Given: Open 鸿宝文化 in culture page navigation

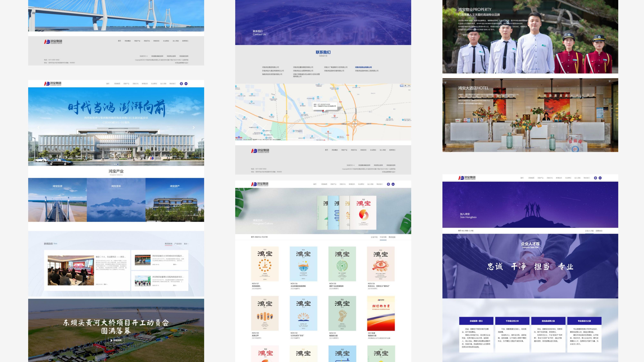Looking at the screenshot, I should (342, 184).
